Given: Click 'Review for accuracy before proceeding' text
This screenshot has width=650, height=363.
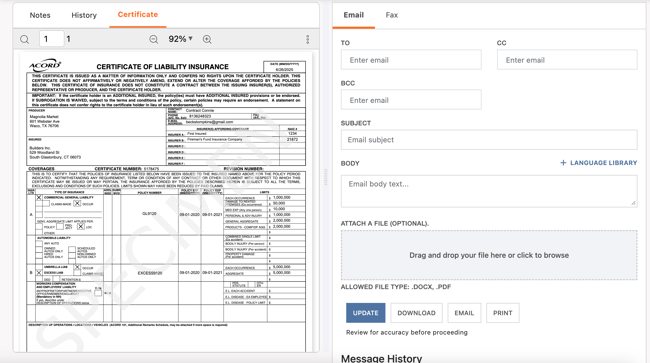Looking at the screenshot, I should (407, 332).
